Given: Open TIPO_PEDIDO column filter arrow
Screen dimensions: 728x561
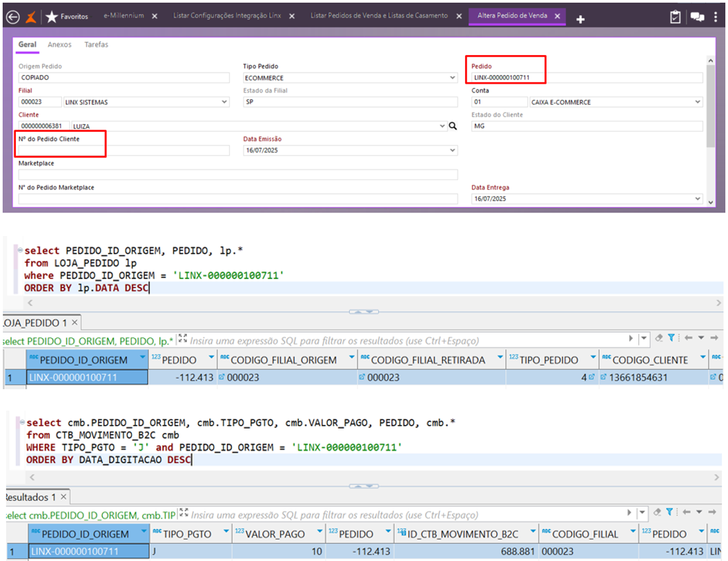Looking at the screenshot, I should click(593, 357).
